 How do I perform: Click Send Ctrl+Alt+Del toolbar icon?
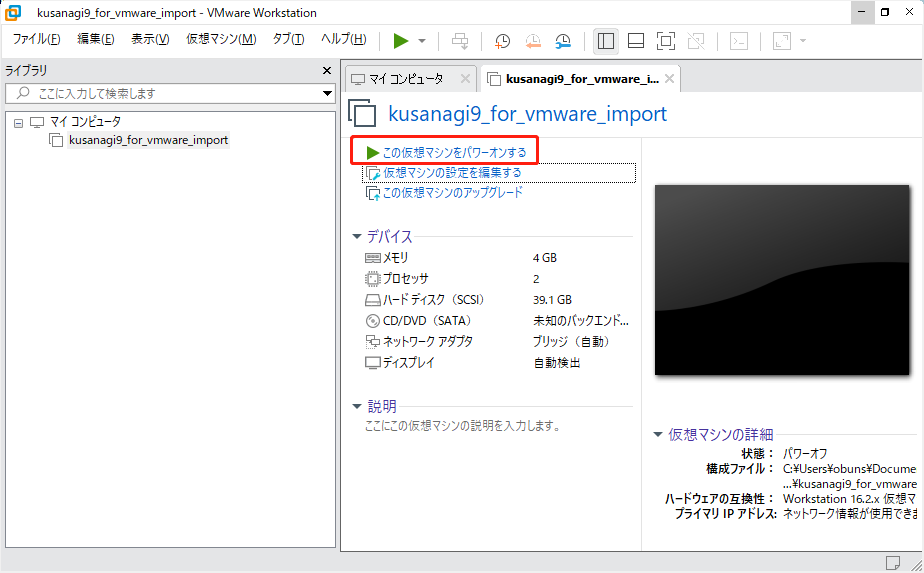[460, 41]
